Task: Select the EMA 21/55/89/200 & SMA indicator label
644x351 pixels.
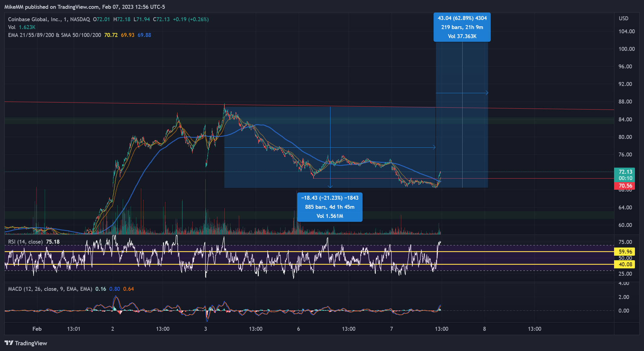Action: (x=54, y=35)
